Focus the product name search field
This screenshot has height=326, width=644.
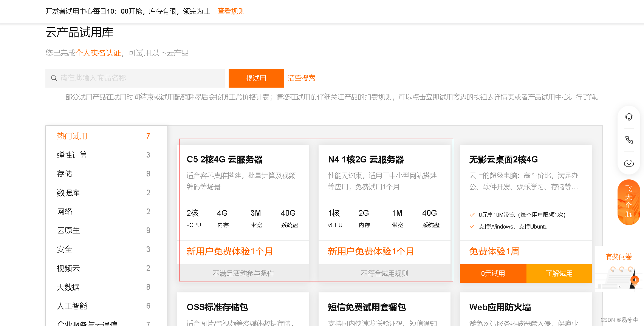coord(135,78)
